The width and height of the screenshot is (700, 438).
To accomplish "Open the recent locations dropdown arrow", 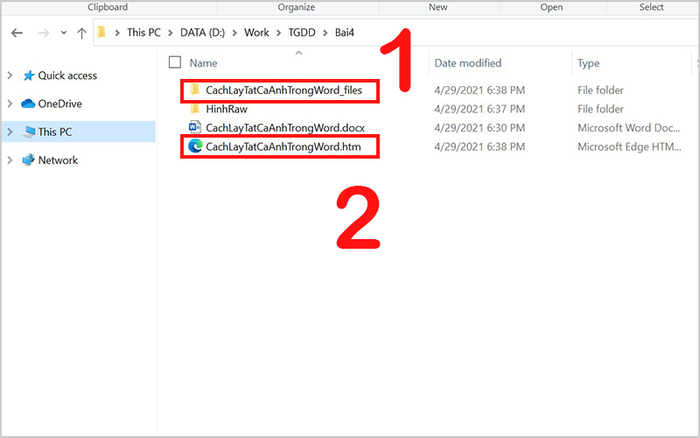I will pos(64,33).
